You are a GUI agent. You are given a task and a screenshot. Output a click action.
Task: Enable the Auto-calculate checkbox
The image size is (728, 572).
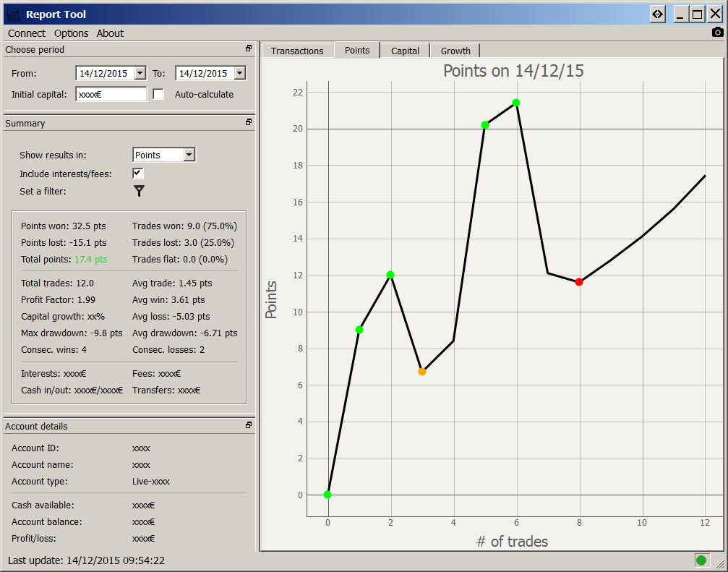pos(158,94)
